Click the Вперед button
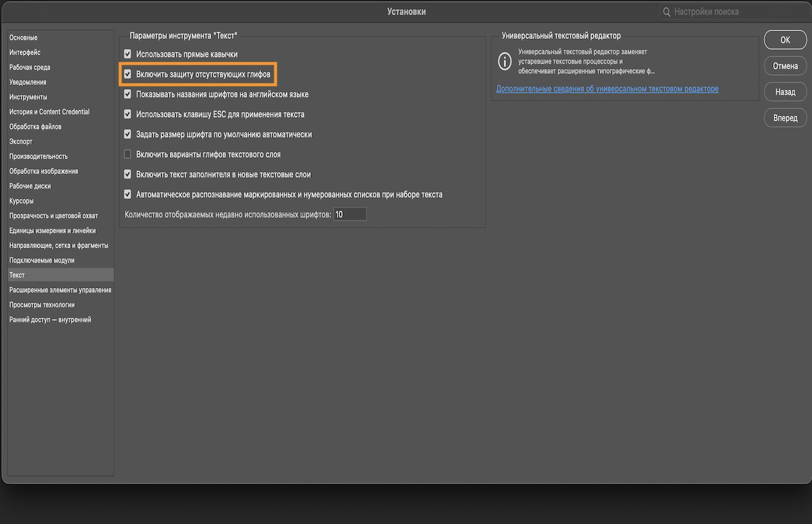812x524 pixels. click(x=785, y=118)
